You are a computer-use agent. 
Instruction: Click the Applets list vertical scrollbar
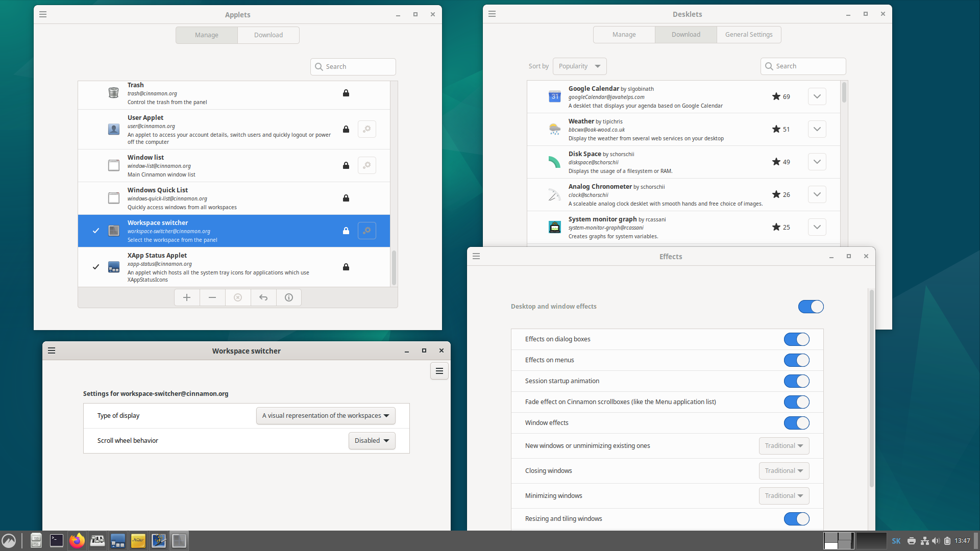[394, 267]
